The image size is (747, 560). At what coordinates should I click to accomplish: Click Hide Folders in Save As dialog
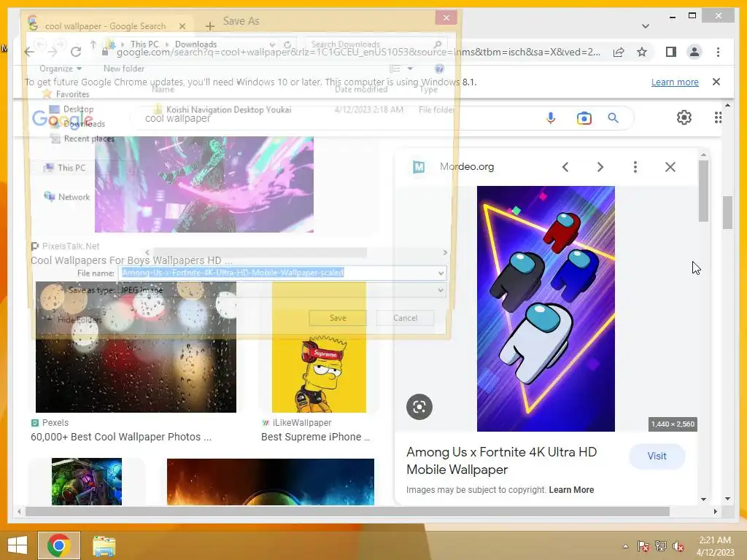click(x=75, y=319)
